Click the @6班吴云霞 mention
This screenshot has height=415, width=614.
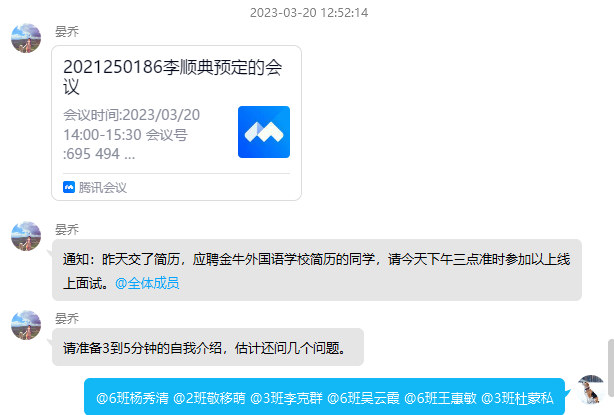click(x=363, y=399)
